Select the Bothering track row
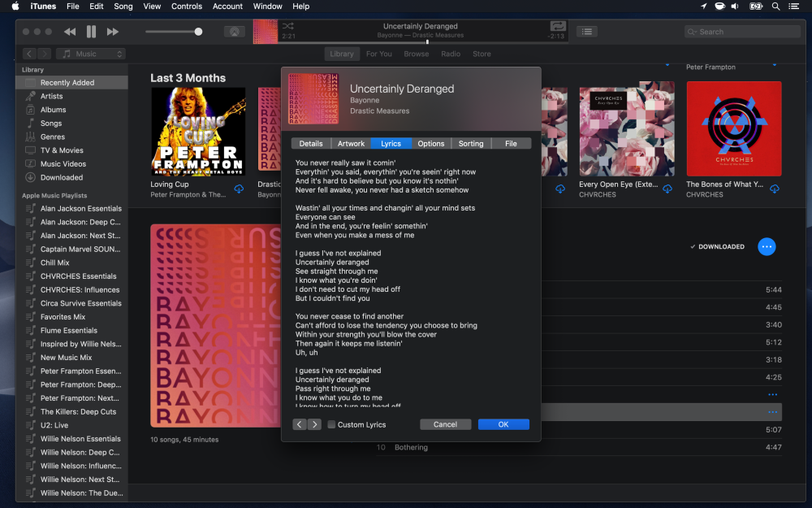 point(579,447)
